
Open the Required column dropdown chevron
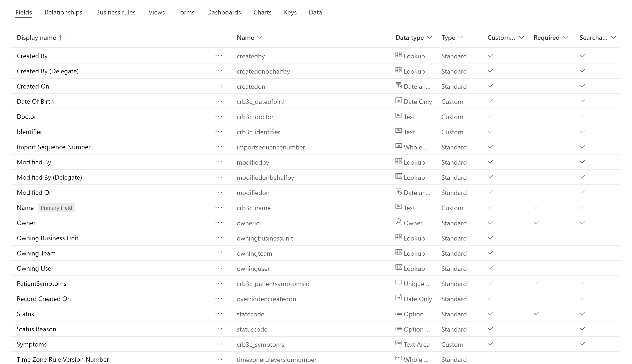[x=565, y=37]
